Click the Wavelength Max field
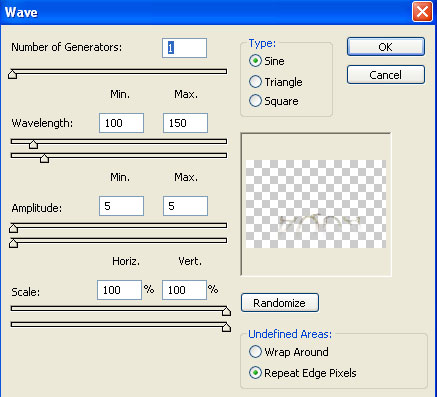 185,123
